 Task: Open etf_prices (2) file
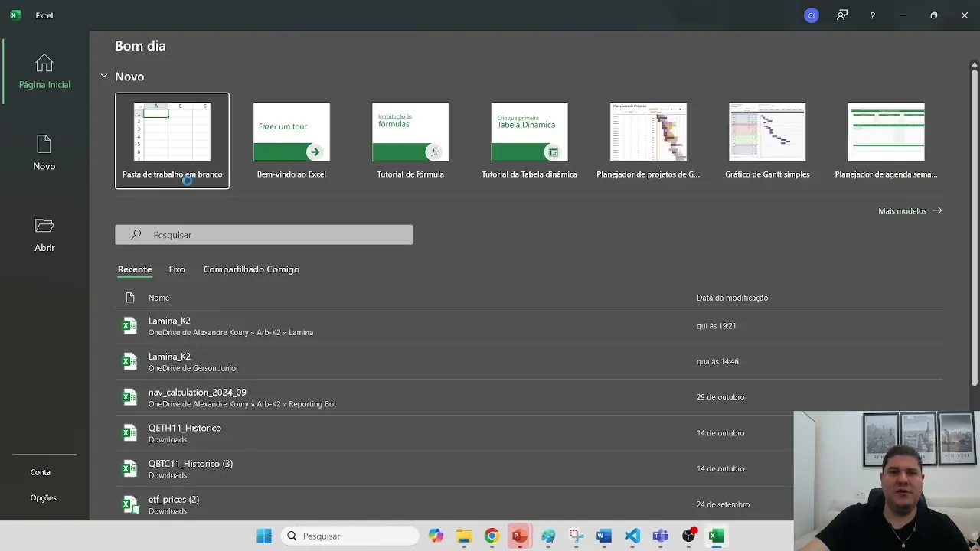click(x=455, y=504)
